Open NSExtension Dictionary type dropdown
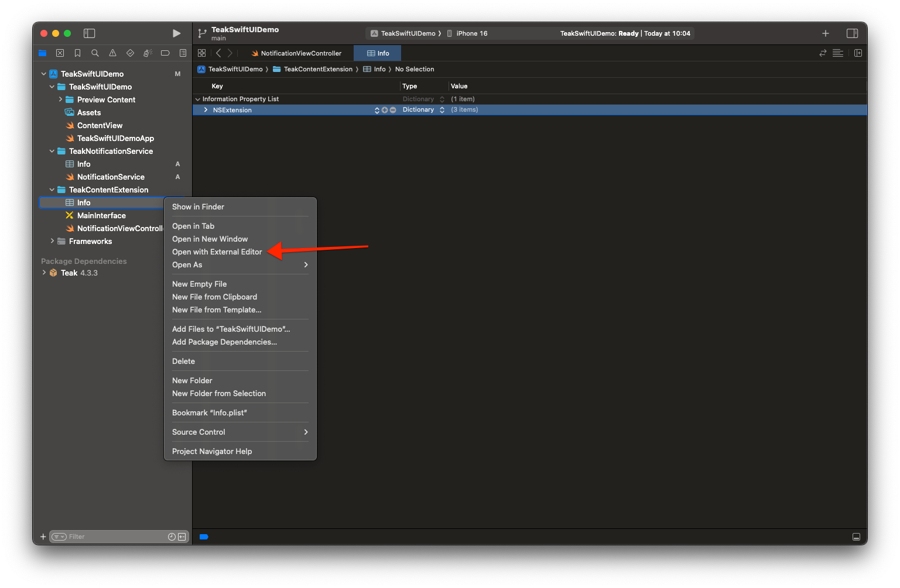 coord(442,110)
